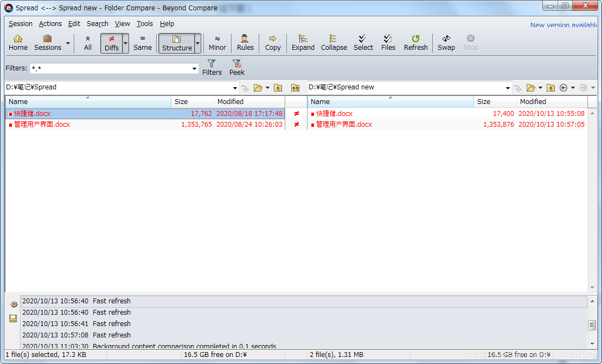Screen dimensions: 602x364
Task: Click into the Filters text field
Action: coord(110,68)
